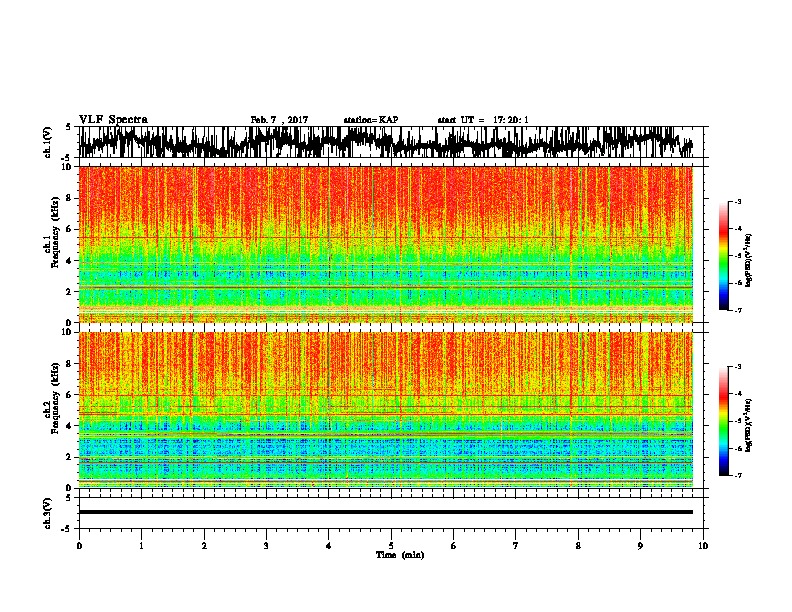Click the ch.2 color scale log(PSD) units label
Screen dimensions: 792x612
749,425
